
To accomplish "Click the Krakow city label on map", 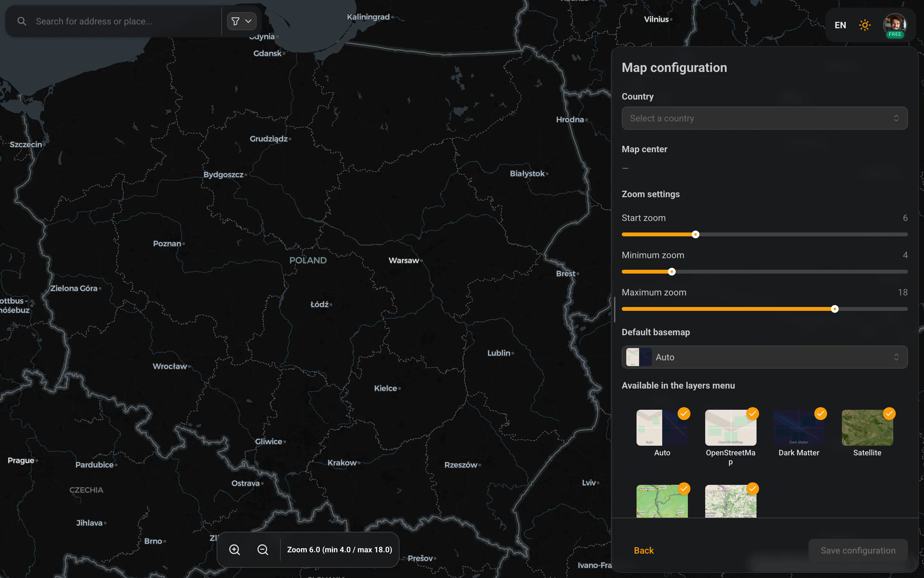I will click(x=342, y=462).
